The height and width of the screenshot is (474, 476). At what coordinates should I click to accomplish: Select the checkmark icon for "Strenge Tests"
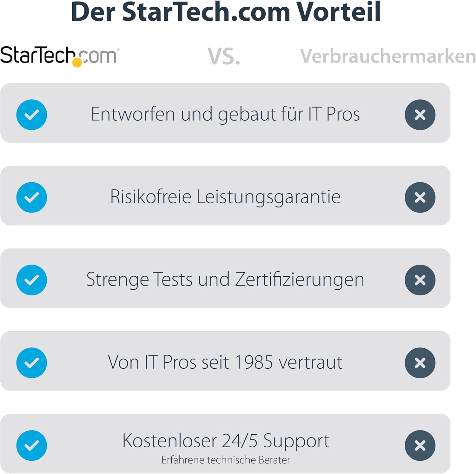tap(32, 280)
